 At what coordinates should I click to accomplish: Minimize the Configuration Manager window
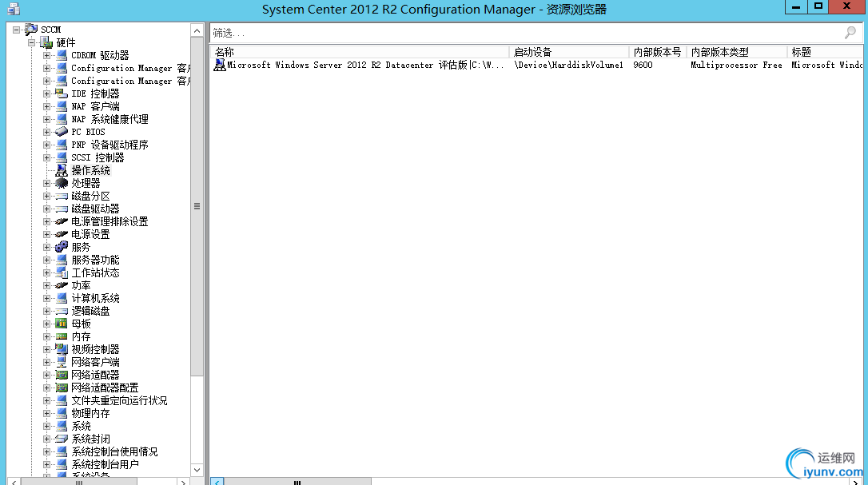(x=796, y=7)
